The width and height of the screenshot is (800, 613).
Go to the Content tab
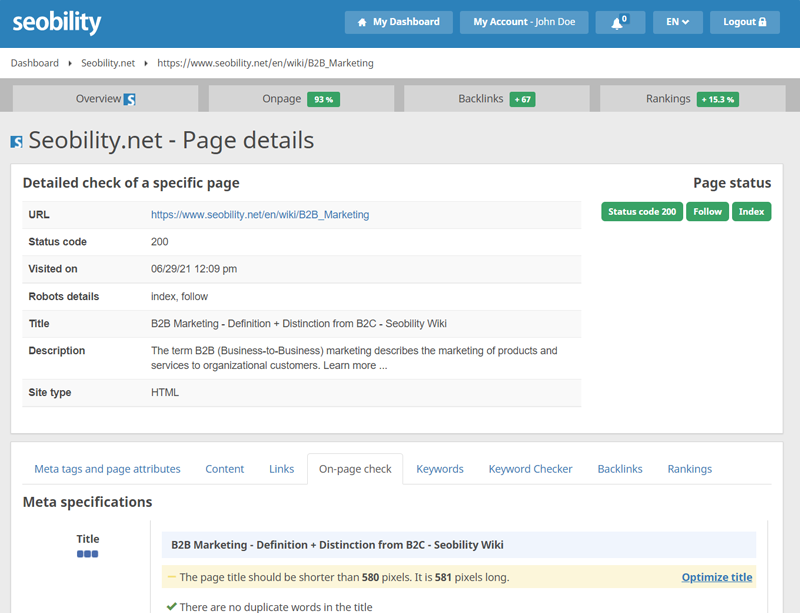click(225, 469)
